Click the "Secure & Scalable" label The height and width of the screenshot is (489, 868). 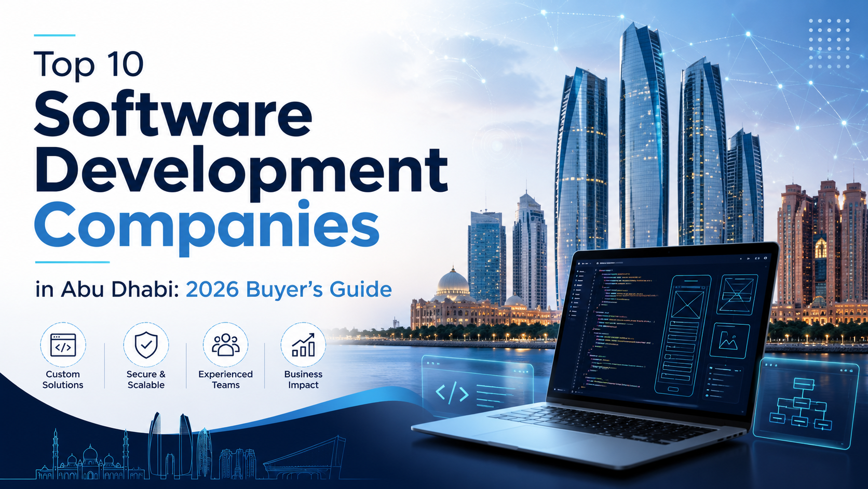[x=146, y=379]
